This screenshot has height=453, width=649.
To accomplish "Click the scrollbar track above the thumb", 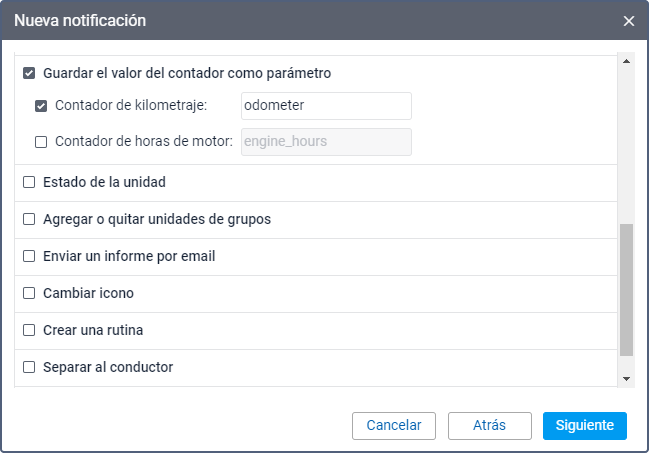I will (x=627, y=140).
